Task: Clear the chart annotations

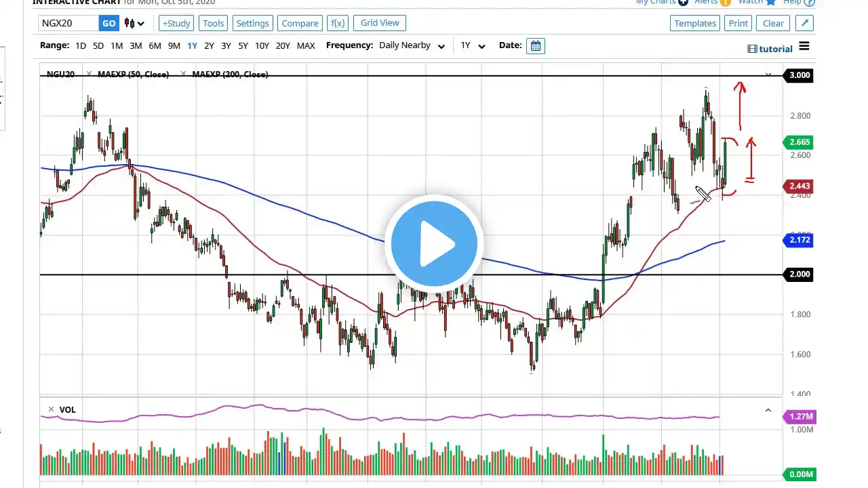Action: click(x=773, y=23)
